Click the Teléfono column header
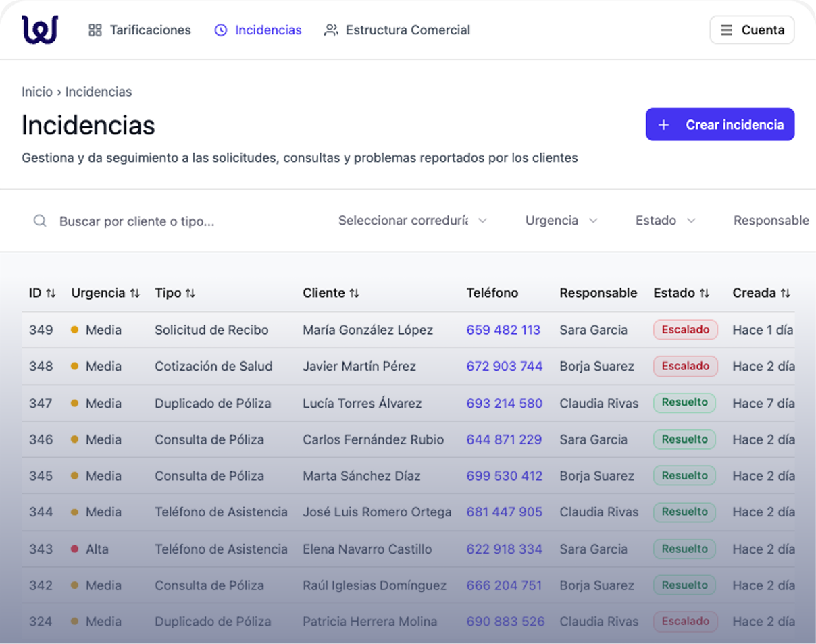This screenshot has width=816, height=644. [492, 293]
